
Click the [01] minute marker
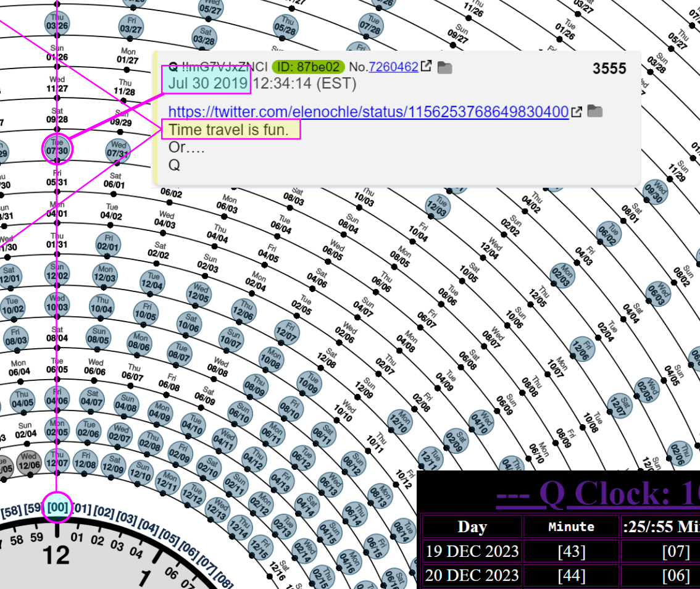(x=81, y=509)
